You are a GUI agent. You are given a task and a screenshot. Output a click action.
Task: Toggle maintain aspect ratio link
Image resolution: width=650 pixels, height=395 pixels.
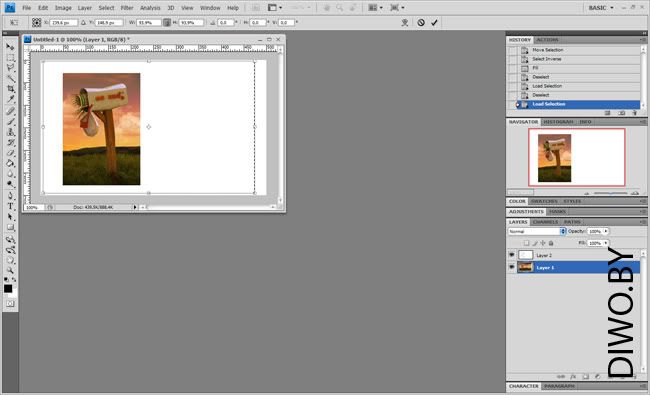pyautogui.click(x=167, y=22)
